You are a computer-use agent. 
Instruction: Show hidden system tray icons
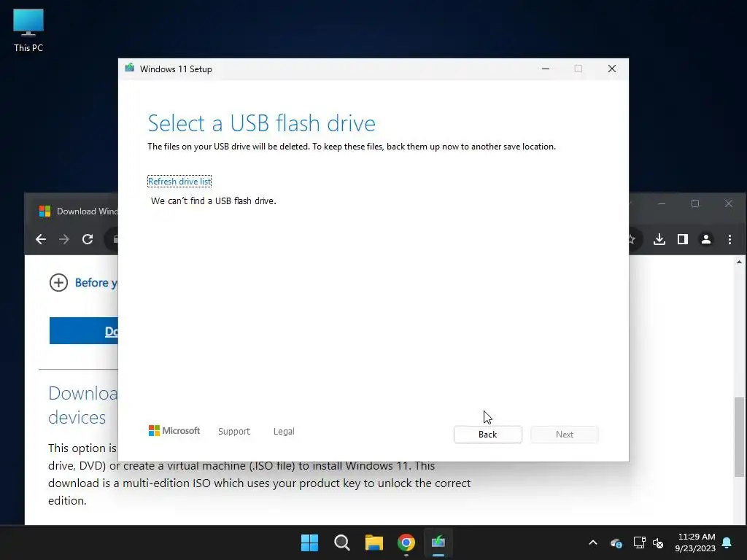pos(593,542)
